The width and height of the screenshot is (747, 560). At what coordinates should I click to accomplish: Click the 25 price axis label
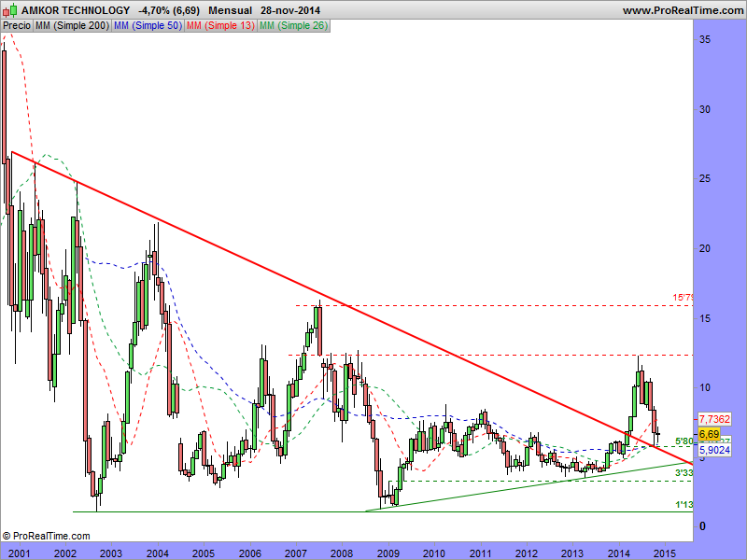705,179
